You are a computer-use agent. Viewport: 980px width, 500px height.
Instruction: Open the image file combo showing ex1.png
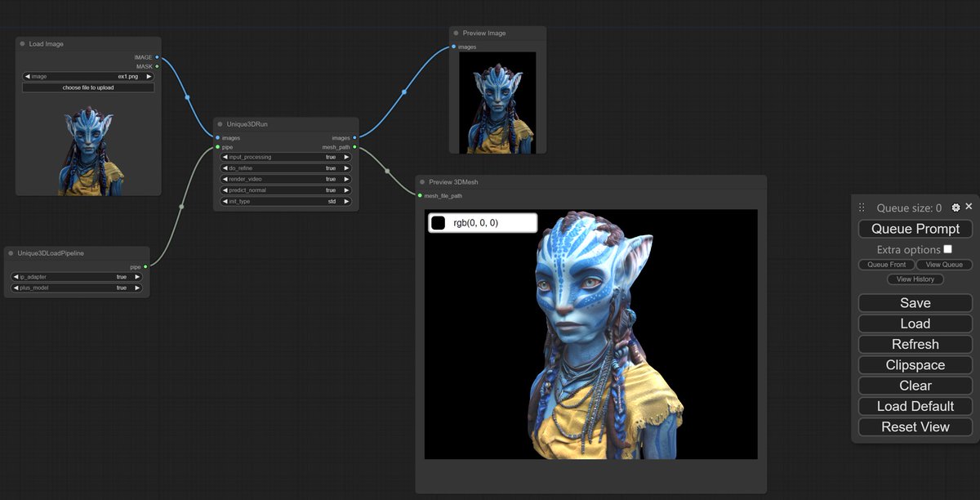88,76
